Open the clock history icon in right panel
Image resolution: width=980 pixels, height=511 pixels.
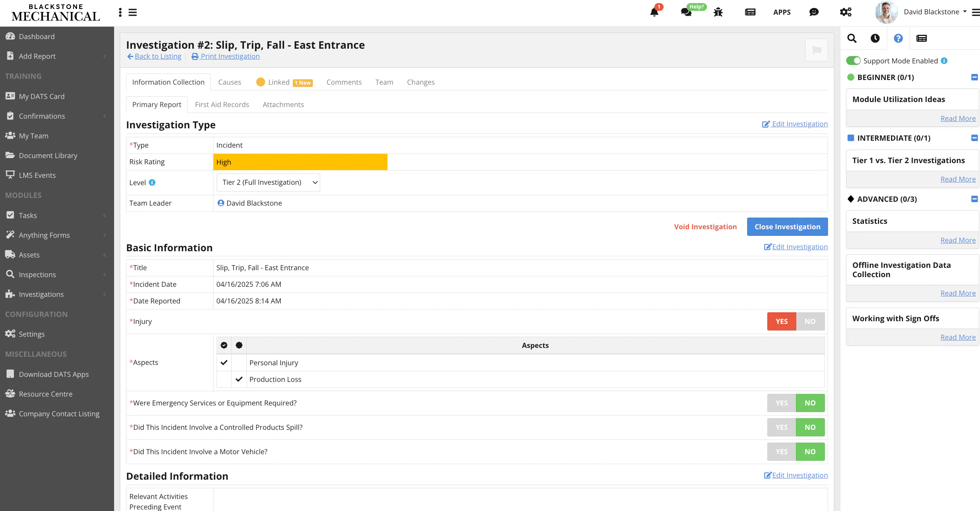(875, 38)
